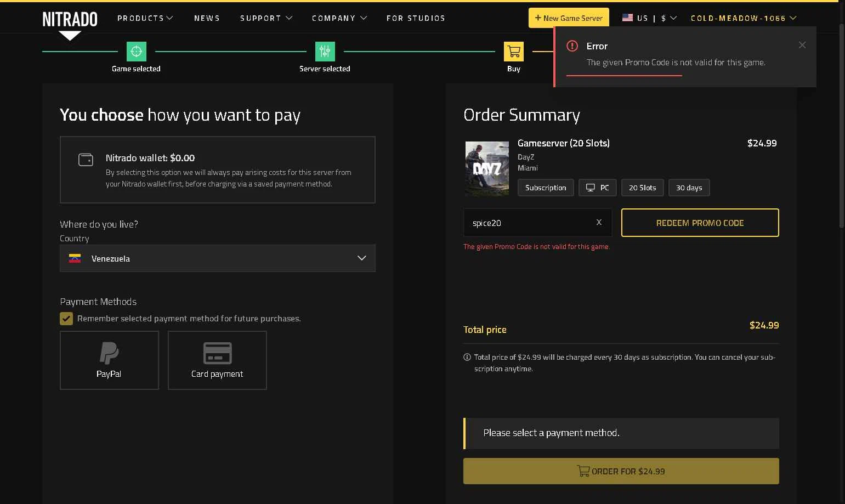Image resolution: width=845 pixels, height=504 pixels.
Task: Click the Server selected step icon
Action: pyautogui.click(x=325, y=52)
